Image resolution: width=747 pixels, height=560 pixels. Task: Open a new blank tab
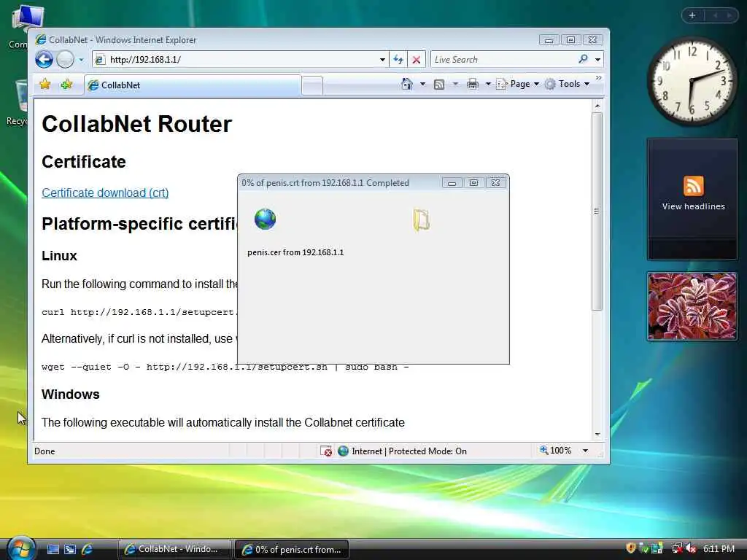[312, 86]
